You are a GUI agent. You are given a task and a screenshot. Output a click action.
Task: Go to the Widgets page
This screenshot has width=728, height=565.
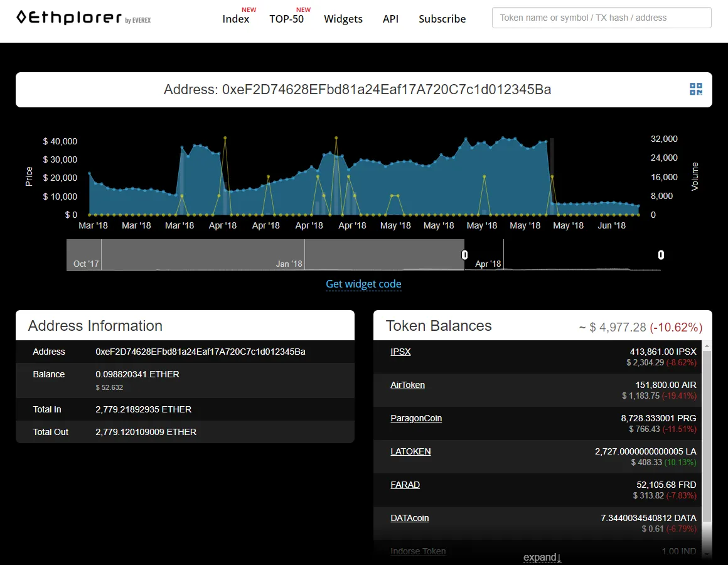click(343, 19)
